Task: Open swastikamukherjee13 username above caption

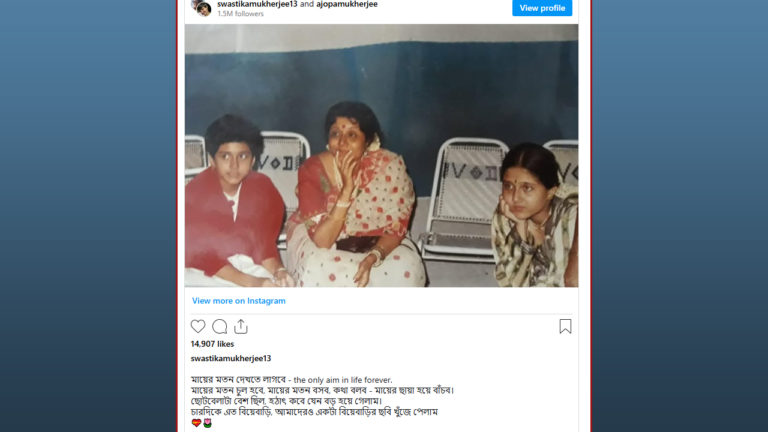Action: pos(231,359)
